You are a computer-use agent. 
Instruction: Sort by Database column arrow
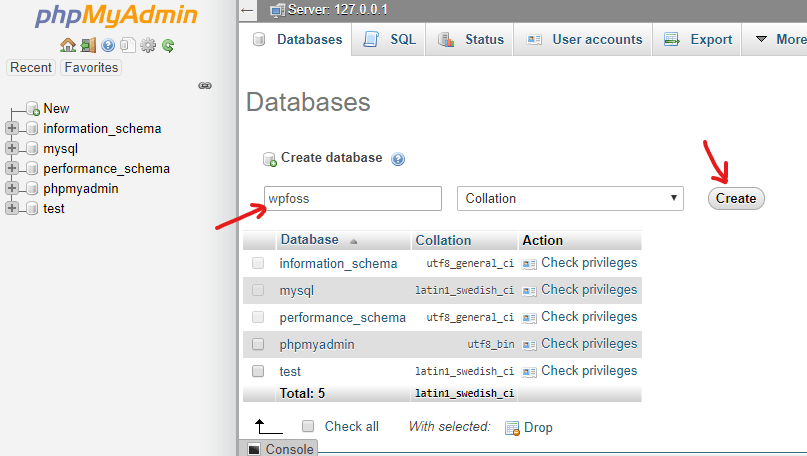coord(353,241)
